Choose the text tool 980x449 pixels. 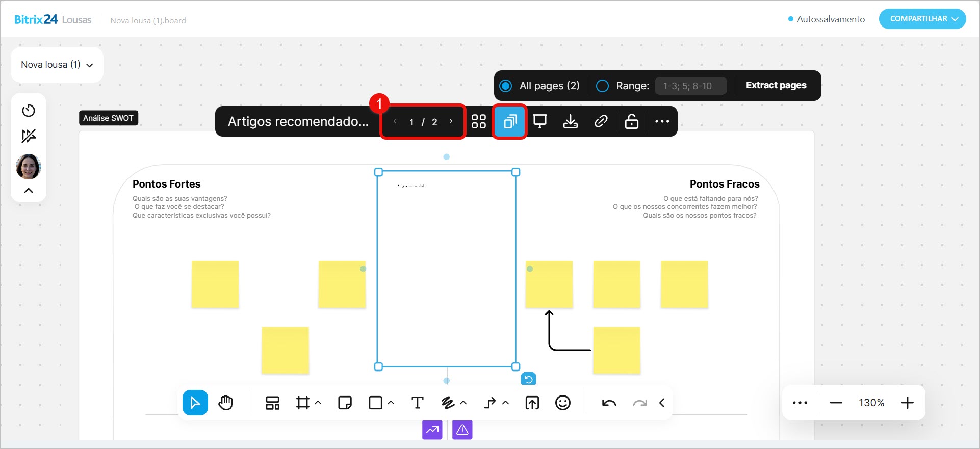pyautogui.click(x=417, y=403)
